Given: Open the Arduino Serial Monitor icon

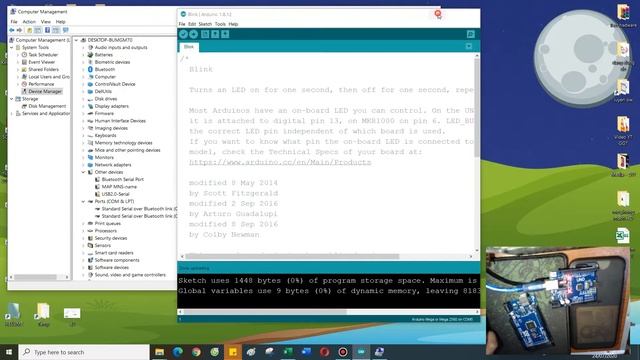Looking at the screenshot, I should [x=470, y=34].
